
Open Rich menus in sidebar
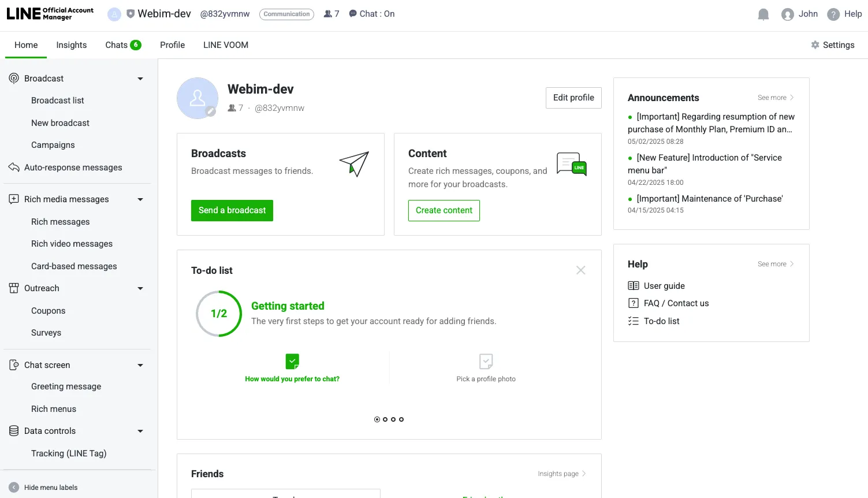click(x=54, y=409)
